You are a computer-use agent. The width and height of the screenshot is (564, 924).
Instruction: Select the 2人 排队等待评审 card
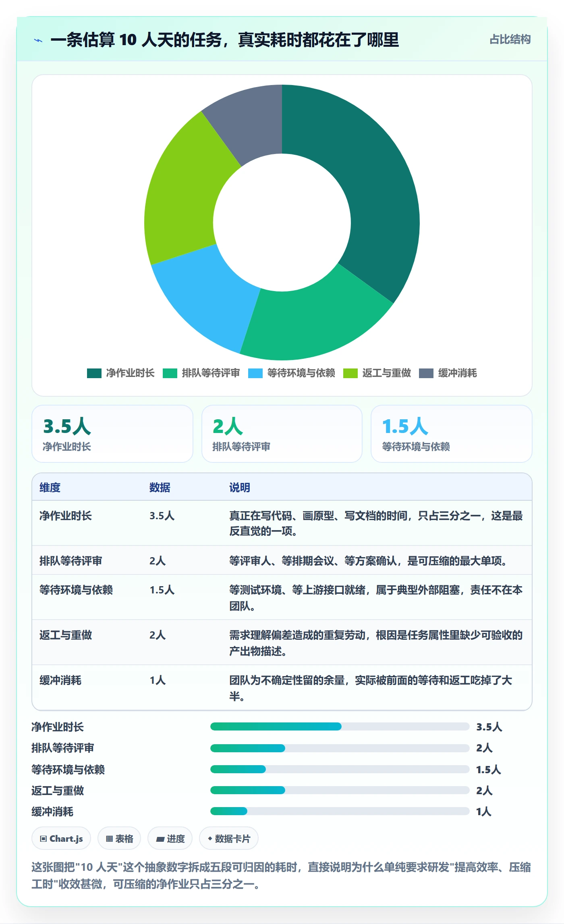coord(282,434)
